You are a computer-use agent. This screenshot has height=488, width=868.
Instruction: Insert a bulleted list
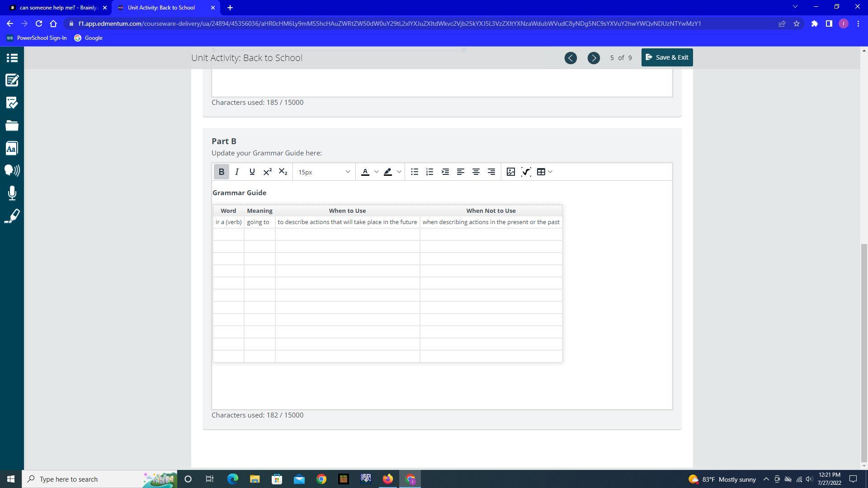[415, 172]
